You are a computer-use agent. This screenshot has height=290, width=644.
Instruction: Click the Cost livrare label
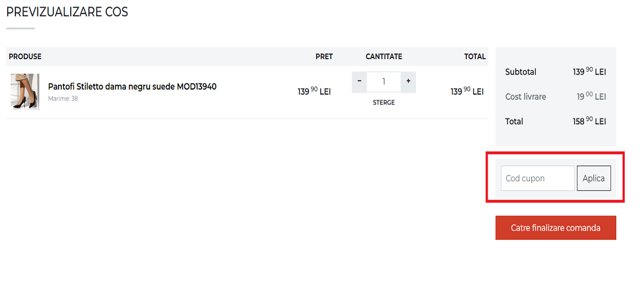point(526,97)
